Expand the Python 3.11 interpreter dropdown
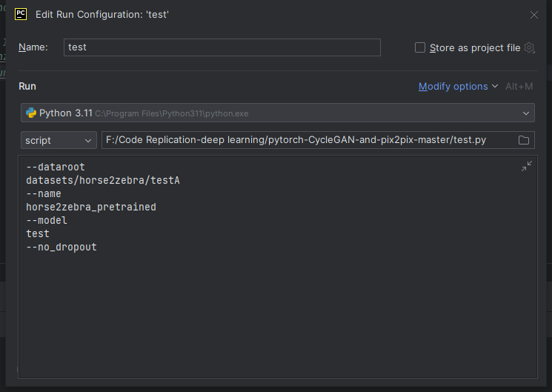This screenshot has height=392, width=552. tap(525, 113)
